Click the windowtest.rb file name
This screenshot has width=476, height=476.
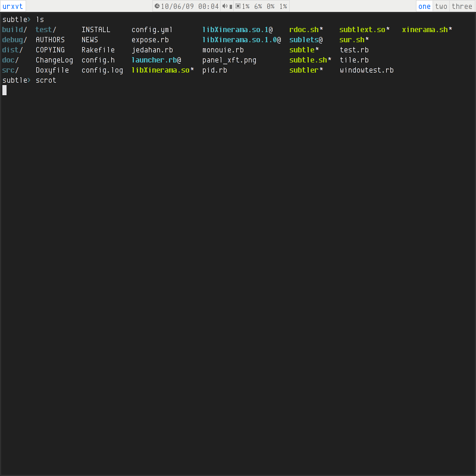(367, 70)
